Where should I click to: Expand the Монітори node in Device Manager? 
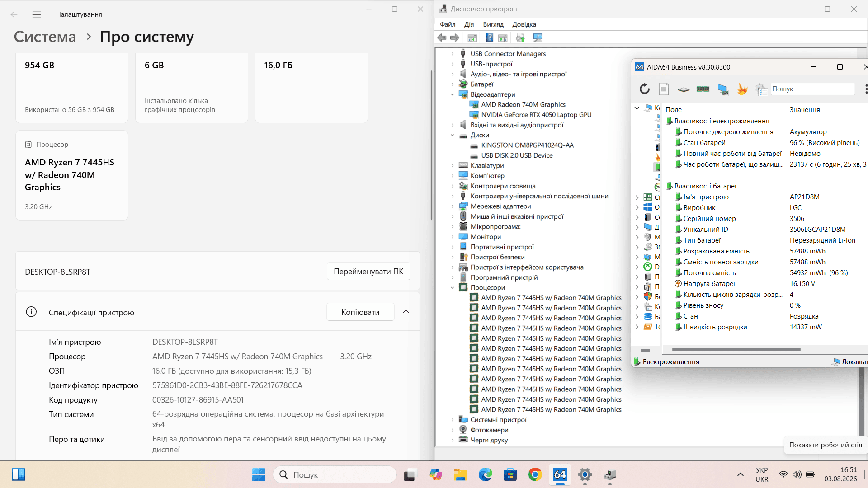pyautogui.click(x=453, y=237)
